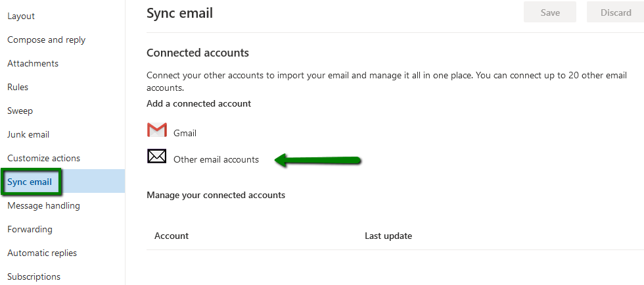Click the Gmail envelope icon
This screenshot has width=644, height=285.
click(157, 130)
